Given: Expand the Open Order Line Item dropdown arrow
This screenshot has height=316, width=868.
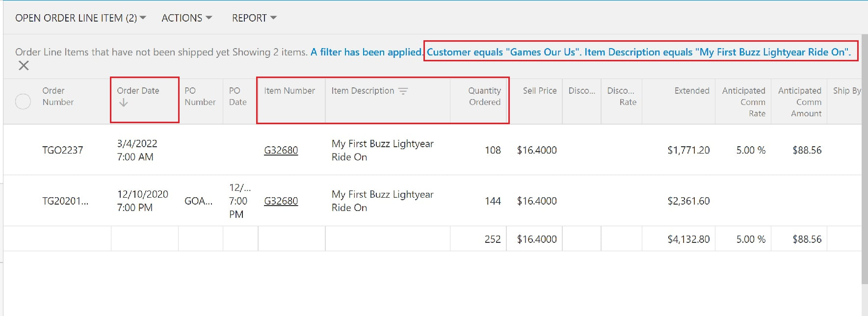Looking at the screenshot, I should coord(143,18).
